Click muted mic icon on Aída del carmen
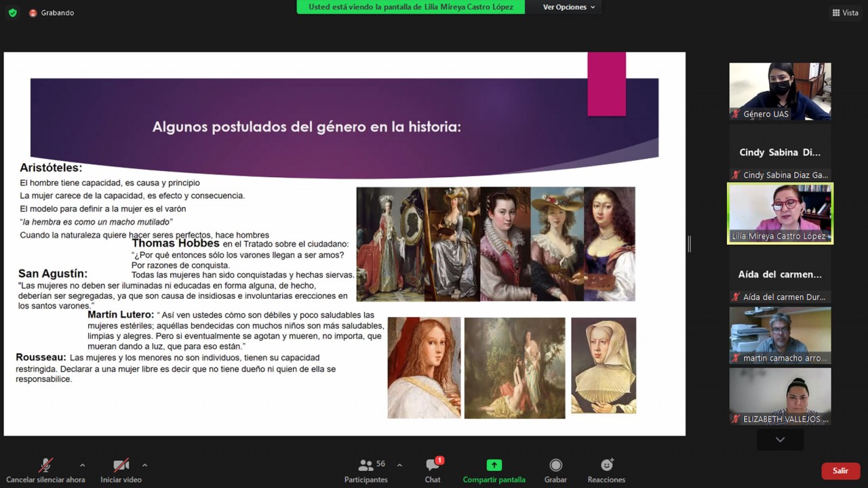Viewport: 868px width, 488px height. coord(736,297)
